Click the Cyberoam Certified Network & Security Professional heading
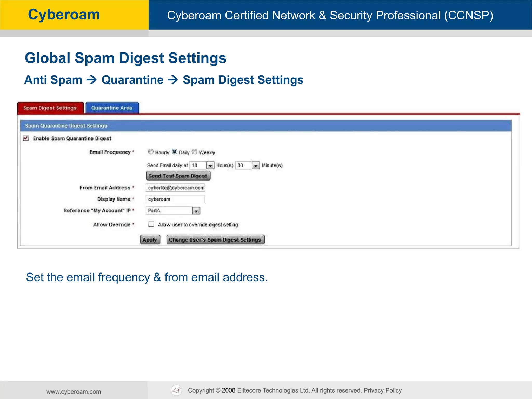The height and width of the screenshot is (399, 532). 330,15
